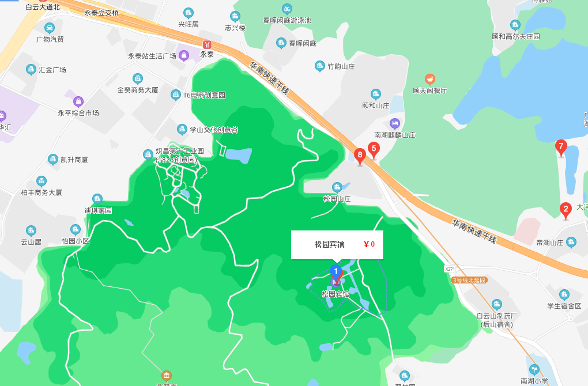Click the T6电商创意园 building icon
This screenshot has width=588, height=386.
[175, 95]
